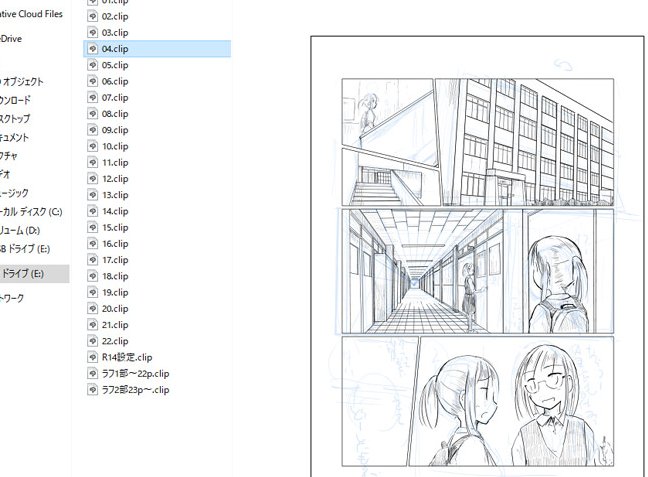The image size is (648, 477).
Task: Open ローカル ディスク (C:) in sidebar
Action: 31,212
